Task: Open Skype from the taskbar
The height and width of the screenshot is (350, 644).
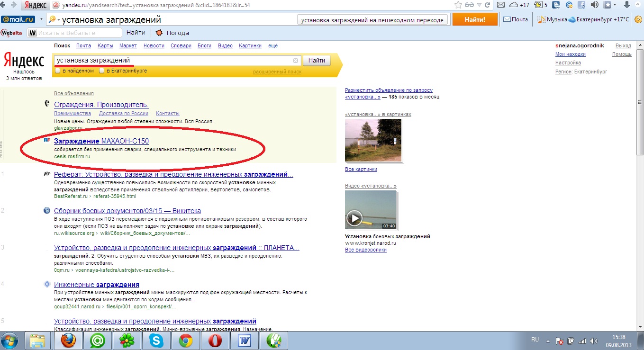Action: click(x=156, y=341)
